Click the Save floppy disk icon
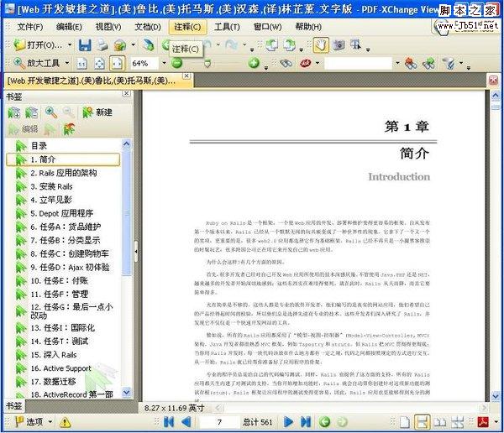The width and height of the screenshot is (504, 433). [85, 45]
